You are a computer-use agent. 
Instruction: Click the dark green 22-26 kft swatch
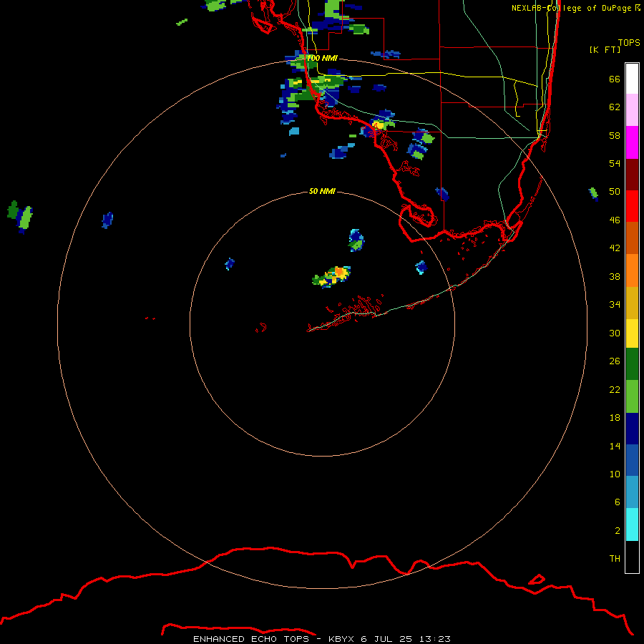click(x=632, y=364)
